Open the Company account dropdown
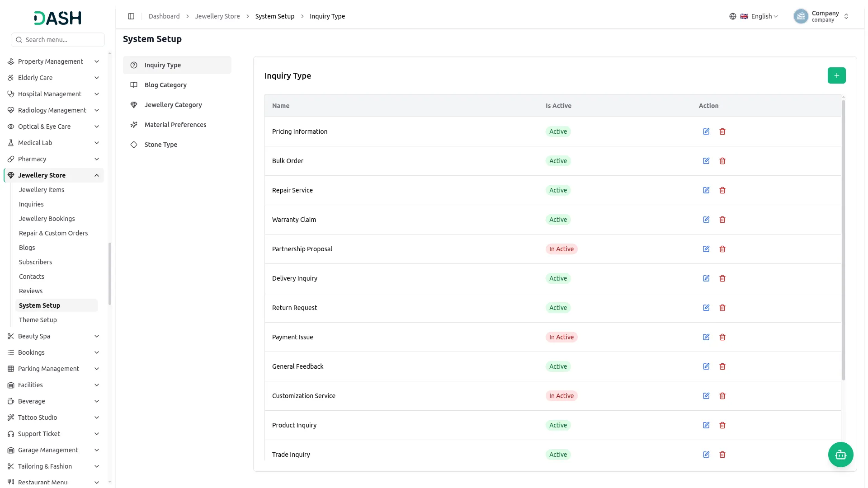The image size is (868, 488). tap(821, 16)
